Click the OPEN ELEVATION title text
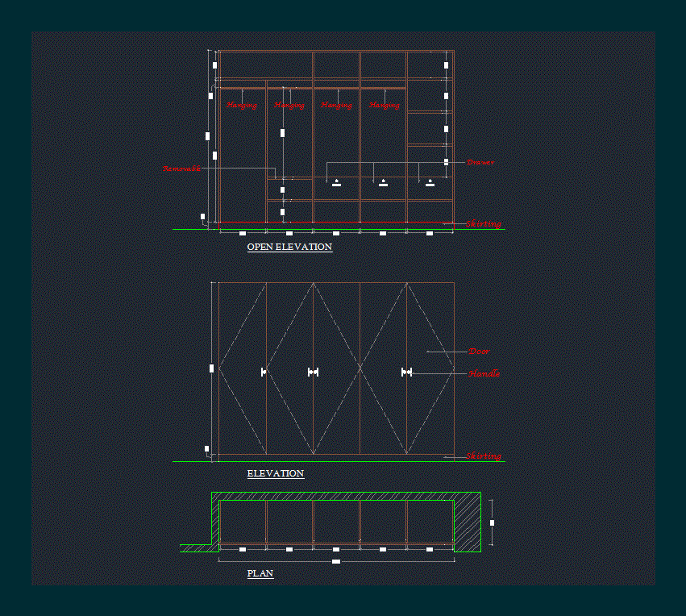 point(289,248)
